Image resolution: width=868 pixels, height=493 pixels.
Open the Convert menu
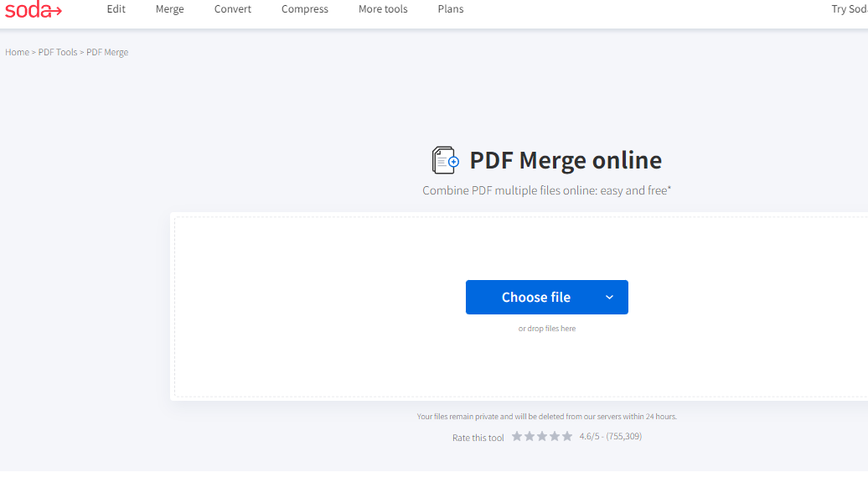point(233,9)
